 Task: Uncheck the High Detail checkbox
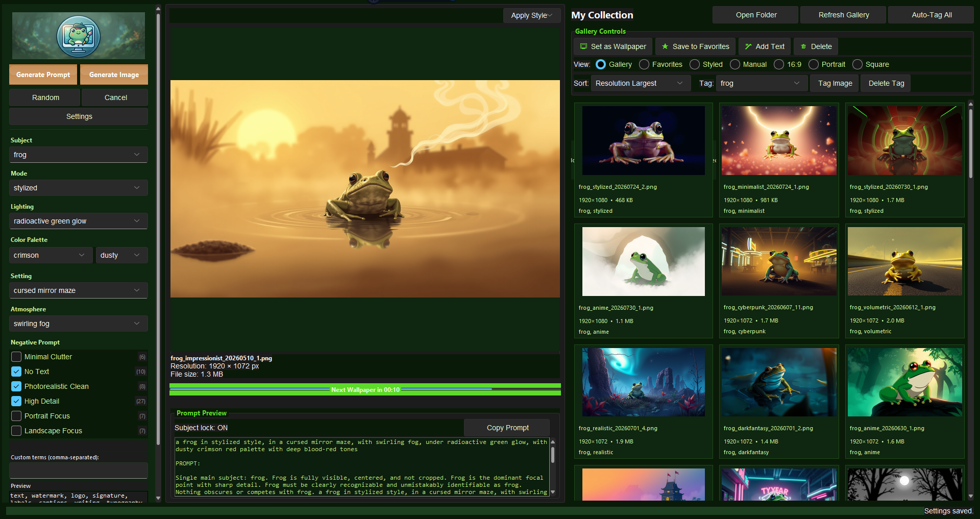point(16,401)
